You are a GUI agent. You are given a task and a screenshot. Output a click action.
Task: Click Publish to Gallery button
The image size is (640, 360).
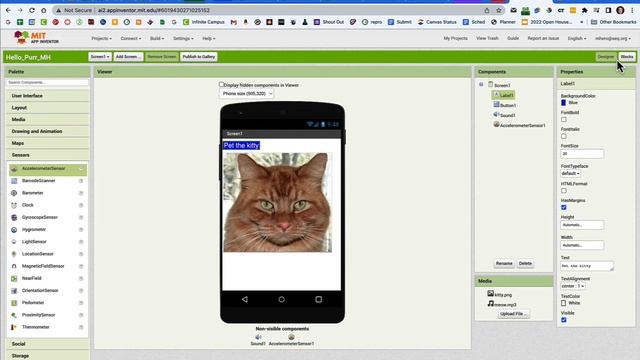(x=199, y=57)
